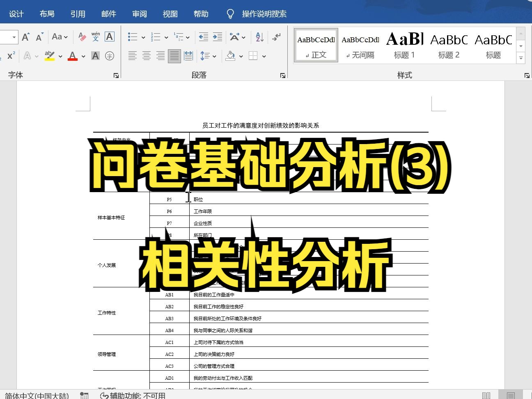Open the phonetic guide (wén) tool
This screenshot has height=399, width=532.
coord(96,37)
